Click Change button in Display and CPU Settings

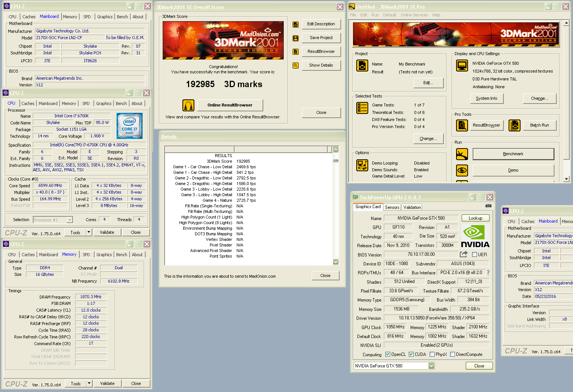coord(539,98)
